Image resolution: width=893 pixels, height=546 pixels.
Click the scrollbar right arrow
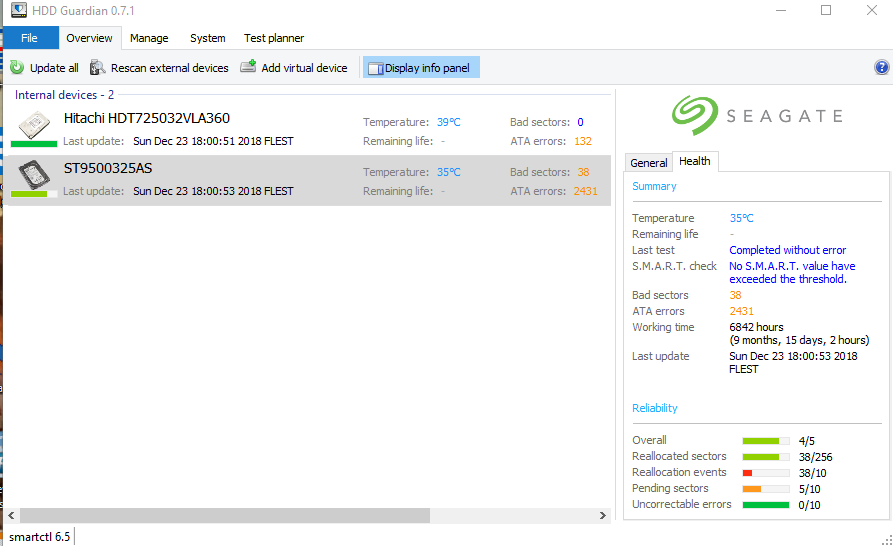tap(603, 515)
